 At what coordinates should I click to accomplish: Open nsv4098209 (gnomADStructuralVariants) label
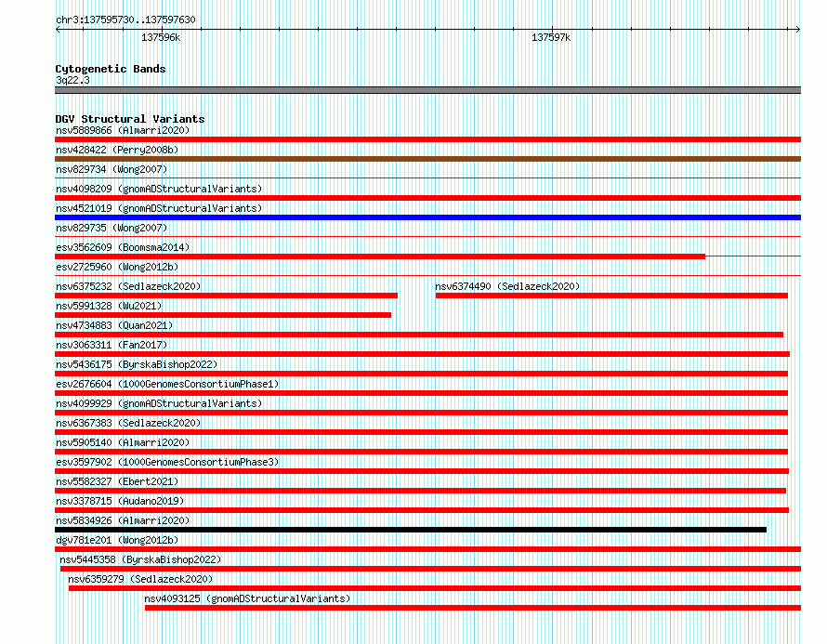159,189
